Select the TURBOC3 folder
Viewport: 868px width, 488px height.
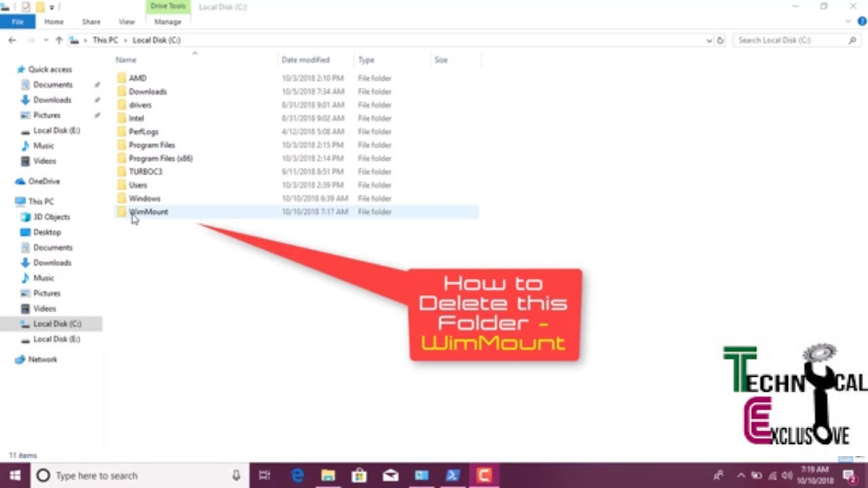pyautogui.click(x=146, y=171)
